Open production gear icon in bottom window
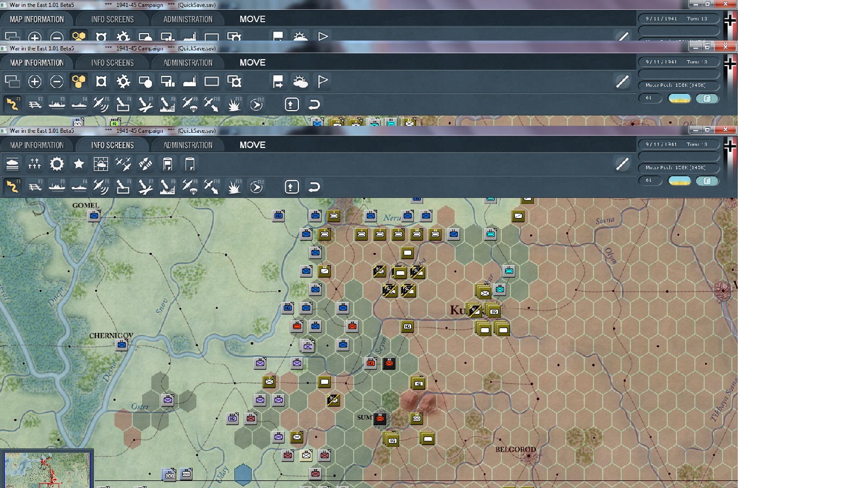 tap(56, 164)
